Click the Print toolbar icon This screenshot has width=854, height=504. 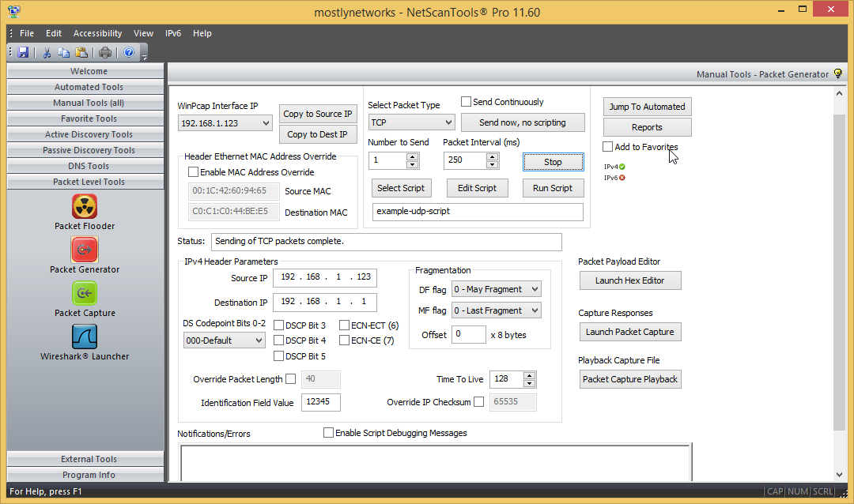(105, 52)
